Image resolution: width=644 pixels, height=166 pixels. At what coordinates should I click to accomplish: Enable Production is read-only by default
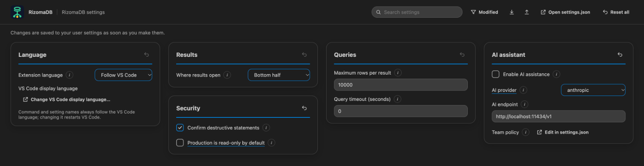coord(180,143)
